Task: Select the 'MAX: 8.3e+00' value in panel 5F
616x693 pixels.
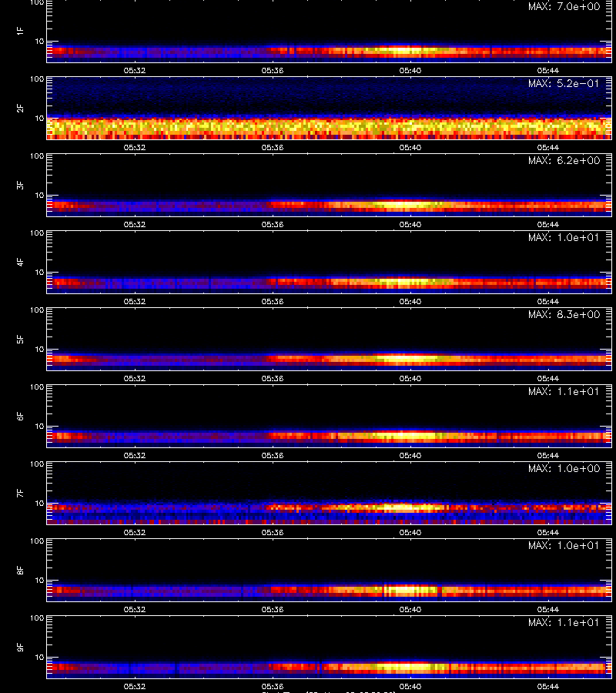Action: point(564,314)
